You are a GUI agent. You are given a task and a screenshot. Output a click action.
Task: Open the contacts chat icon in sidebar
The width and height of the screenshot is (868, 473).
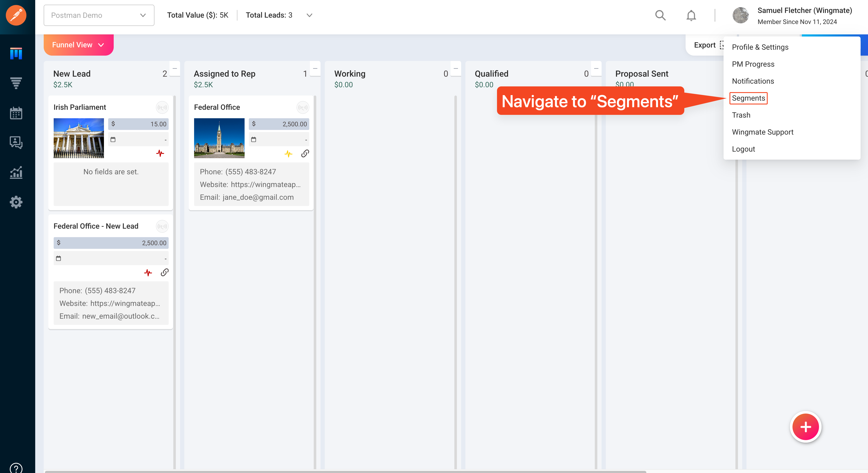[16, 143]
